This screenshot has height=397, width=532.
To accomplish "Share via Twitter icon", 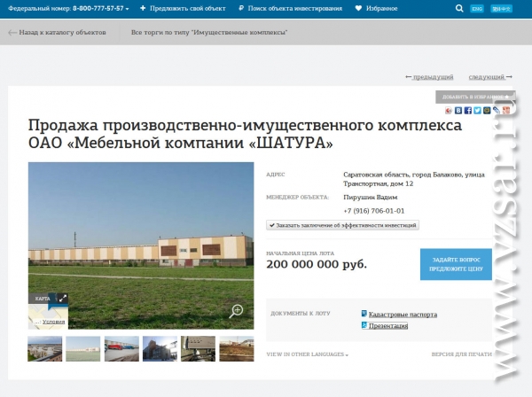I will point(477,111).
